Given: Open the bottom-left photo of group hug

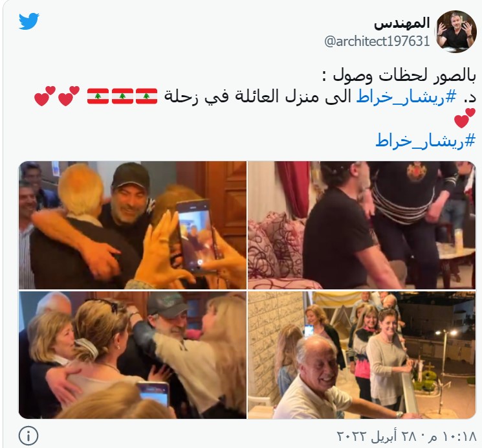Looking at the screenshot, I should pyautogui.click(x=133, y=355).
